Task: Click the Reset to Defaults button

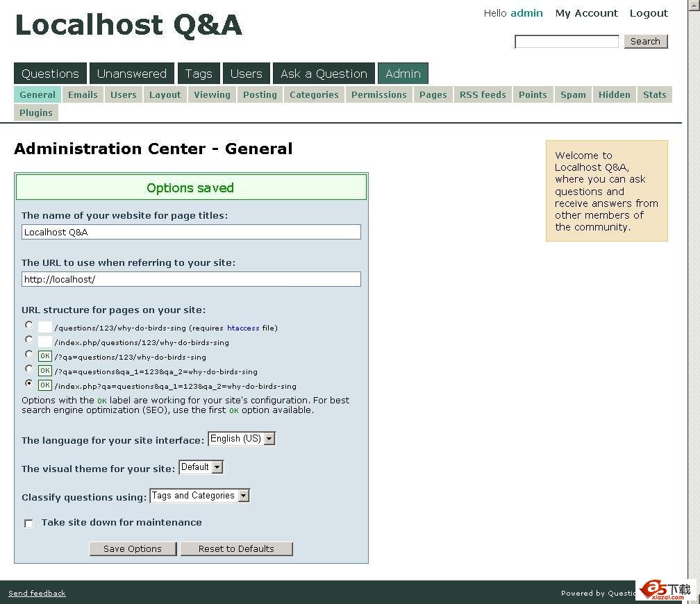Action: click(x=236, y=548)
